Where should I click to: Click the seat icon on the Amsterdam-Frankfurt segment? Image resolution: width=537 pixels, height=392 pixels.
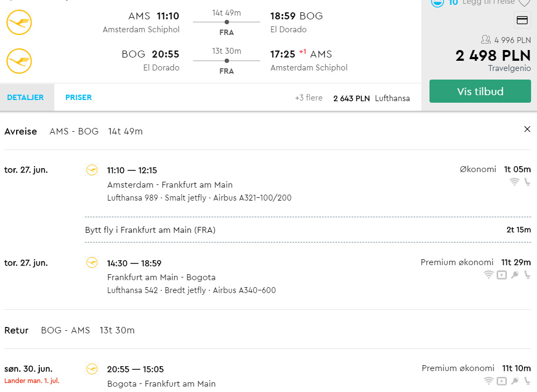527,182
